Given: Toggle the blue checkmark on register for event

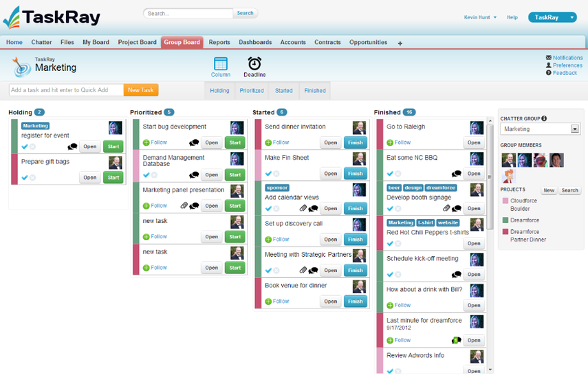Looking at the screenshot, I should [25, 147].
